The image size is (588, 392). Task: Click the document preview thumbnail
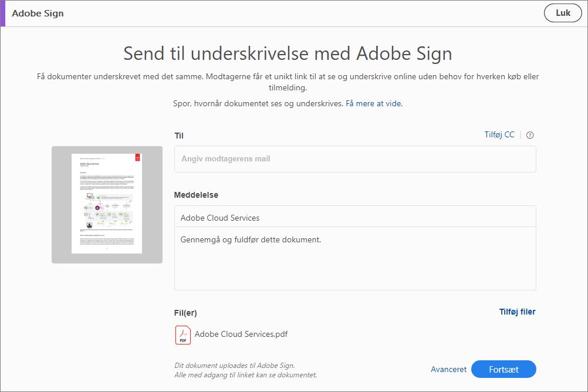coord(107,204)
